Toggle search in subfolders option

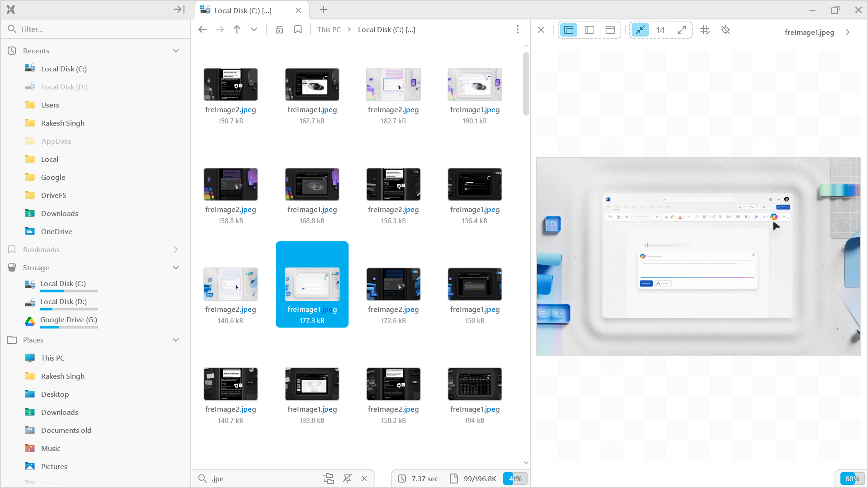click(x=329, y=478)
